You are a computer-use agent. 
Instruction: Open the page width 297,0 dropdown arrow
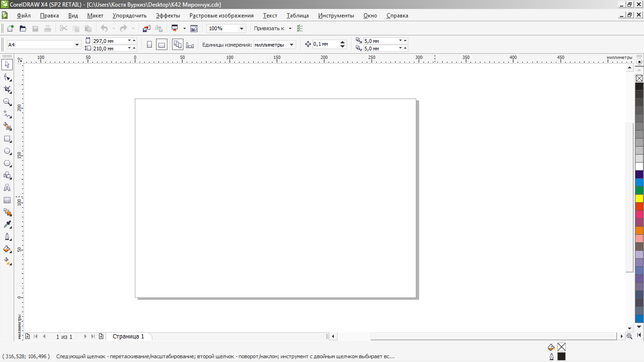[x=129, y=41]
